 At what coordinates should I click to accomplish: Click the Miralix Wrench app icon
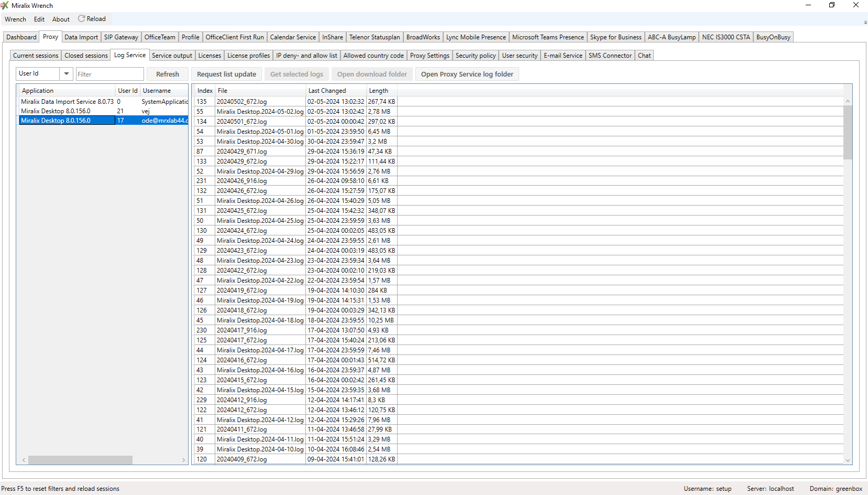pyautogui.click(x=5, y=5)
